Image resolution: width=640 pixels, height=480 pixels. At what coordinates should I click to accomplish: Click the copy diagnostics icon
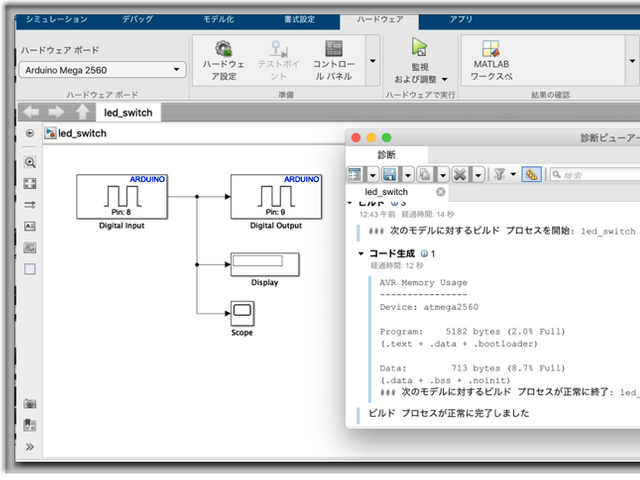[x=424, y=175]
